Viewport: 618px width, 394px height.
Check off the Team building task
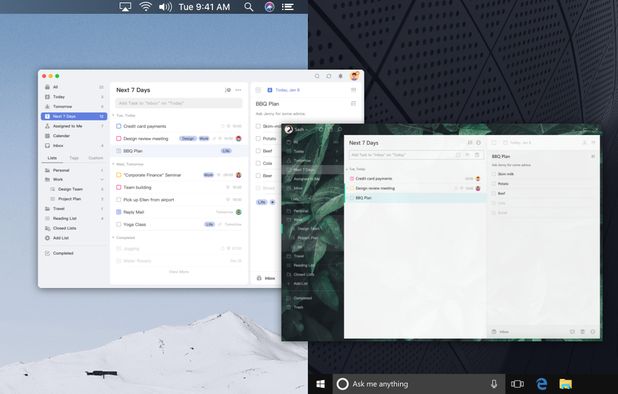tap(119, 188)
